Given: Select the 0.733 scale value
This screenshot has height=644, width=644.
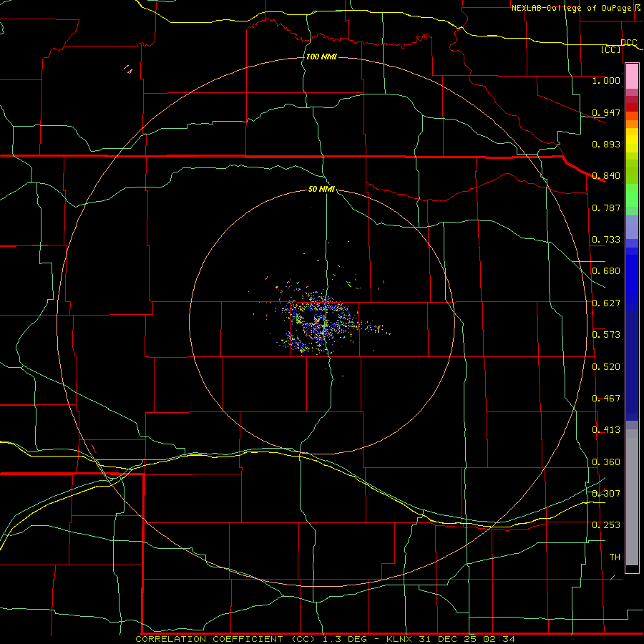Looking at the screenshot, I should pyautogui.click(x=606, y=240).
